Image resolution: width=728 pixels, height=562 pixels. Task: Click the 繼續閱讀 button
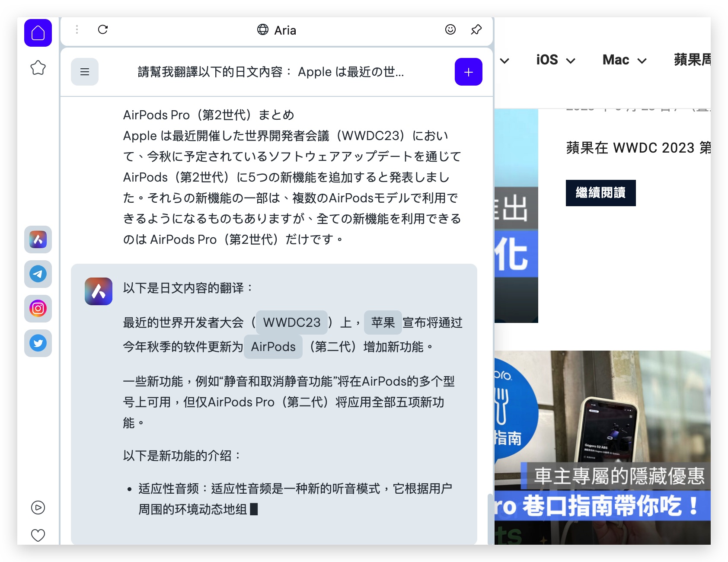coord(601,193)
